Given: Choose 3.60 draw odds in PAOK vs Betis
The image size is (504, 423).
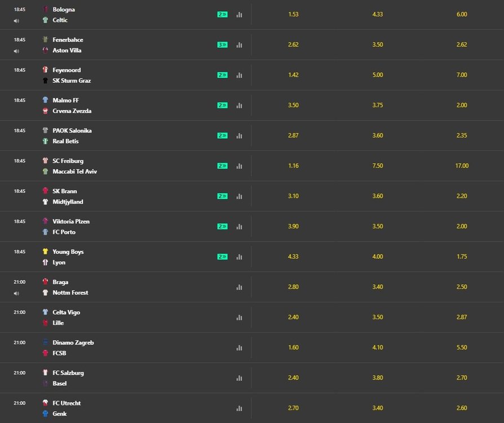Looking at the screenshot, I should (x=378, y=135).
